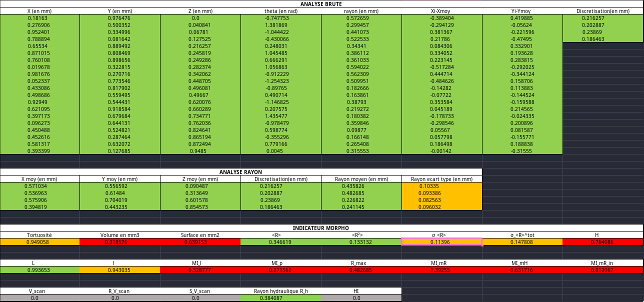Click the highlighted cell 0.11396

tap(442, 242)
